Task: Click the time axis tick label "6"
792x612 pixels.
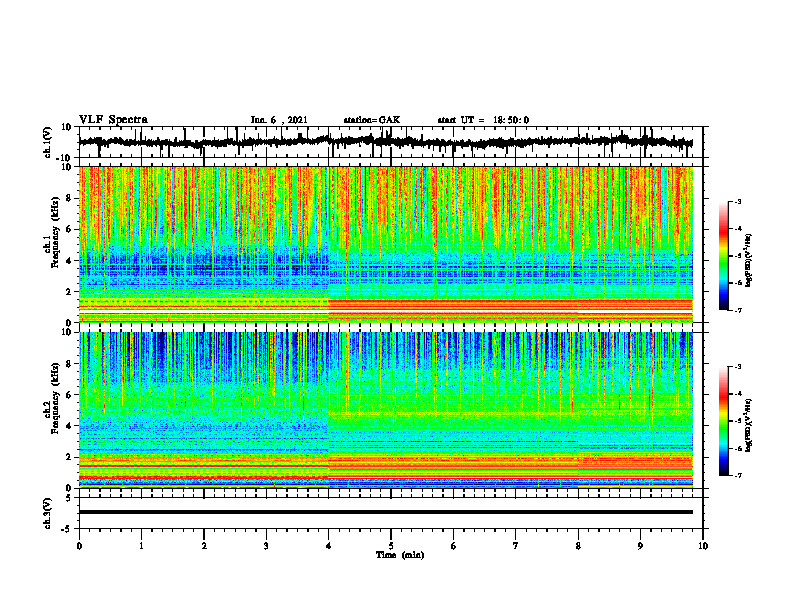Action: [454, 546]
